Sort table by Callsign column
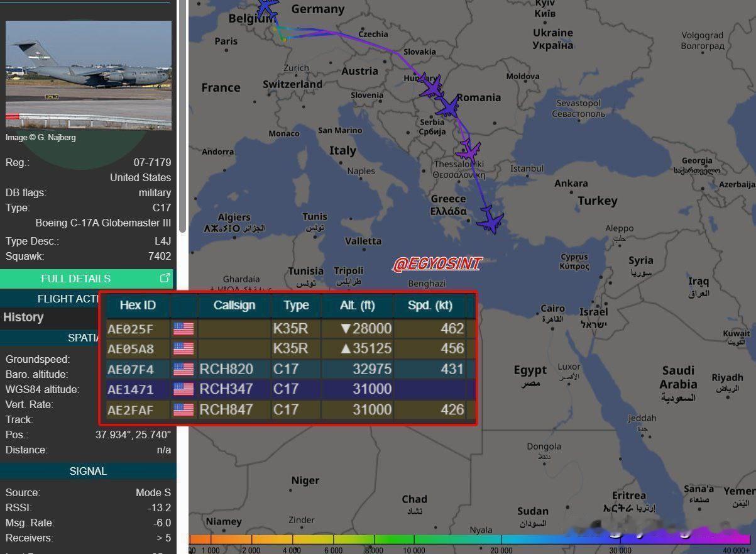Screen dimensions: 756x554 click(234, 305)
